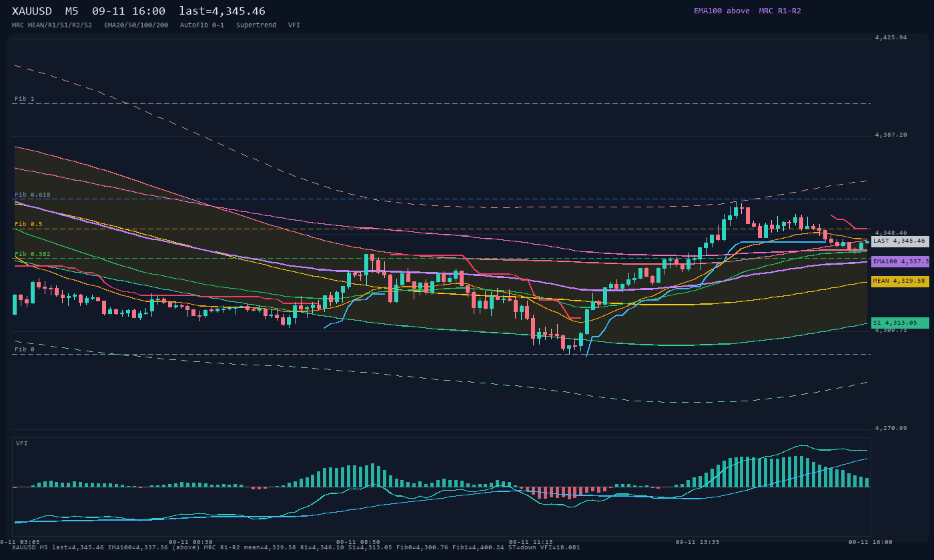The height and width of the screenshot is (560, 934).
Task: Click the Fib 0.382 level label
Action: click(33, 254)
